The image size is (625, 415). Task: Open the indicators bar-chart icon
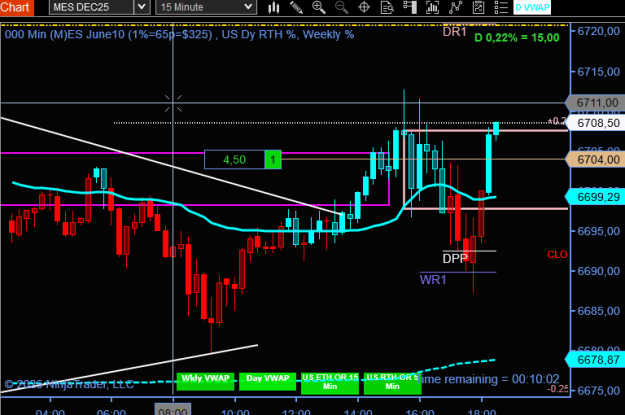[432, 7]
